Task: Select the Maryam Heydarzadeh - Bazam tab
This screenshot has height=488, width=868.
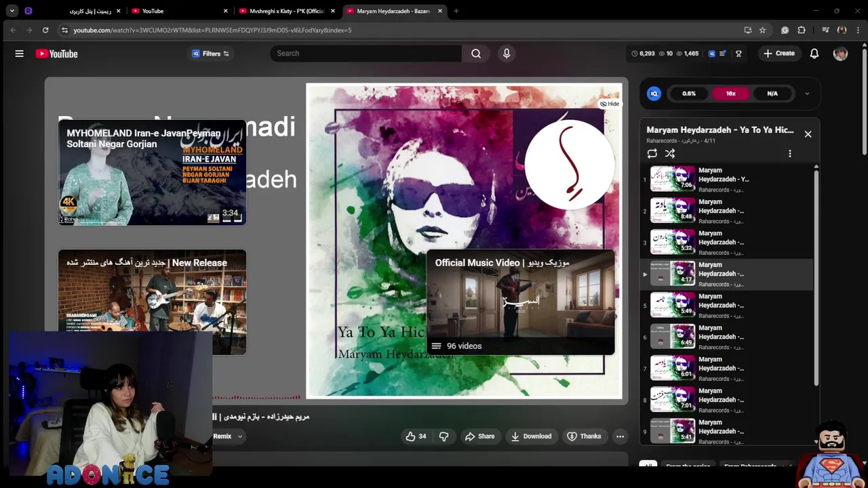Action: [x=393, y=11]
